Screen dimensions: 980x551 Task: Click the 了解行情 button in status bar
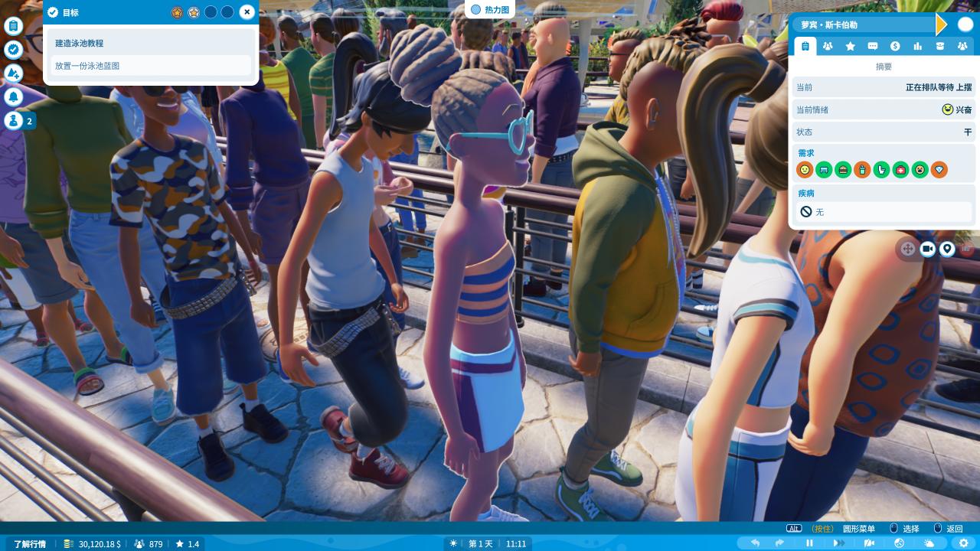[30, 544]
